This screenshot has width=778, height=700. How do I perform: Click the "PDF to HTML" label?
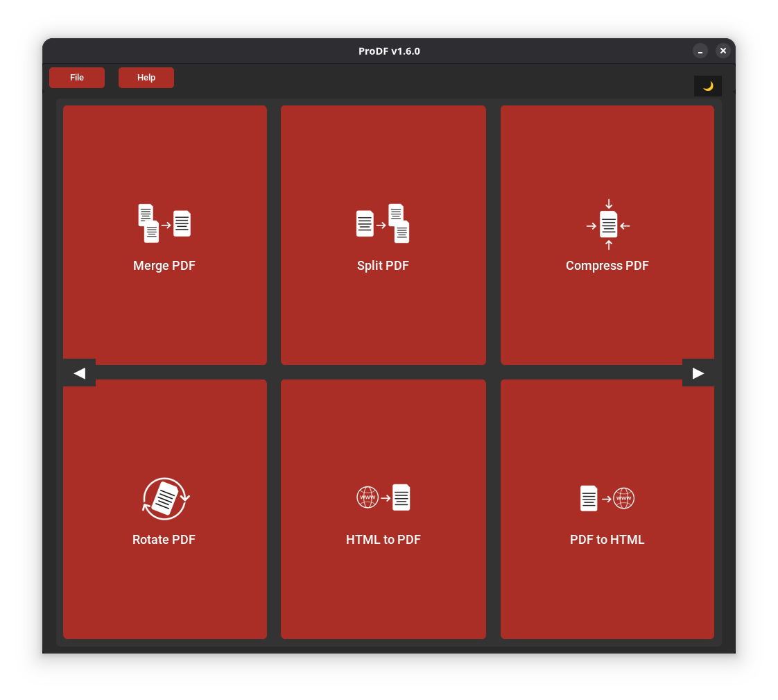pos(607,540)
